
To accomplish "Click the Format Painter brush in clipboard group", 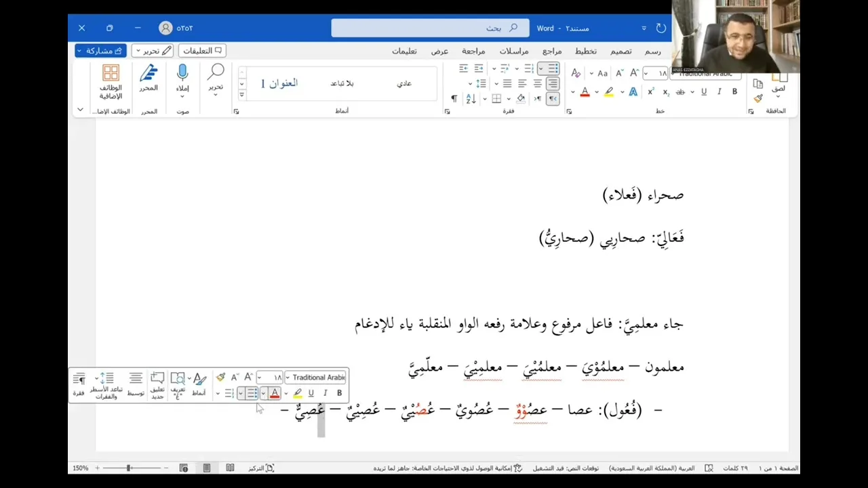I will [x=758, y=99].
